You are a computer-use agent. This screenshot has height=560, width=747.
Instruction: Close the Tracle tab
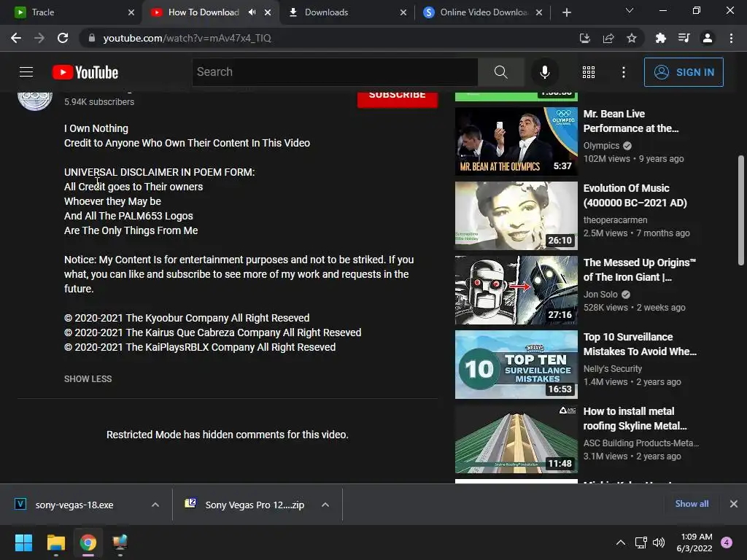[x=131, y=12]
